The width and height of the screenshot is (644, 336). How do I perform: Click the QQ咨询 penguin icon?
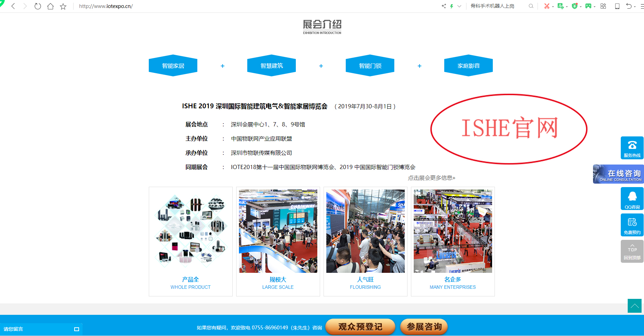pyautogui.click(x=632, y=199)
